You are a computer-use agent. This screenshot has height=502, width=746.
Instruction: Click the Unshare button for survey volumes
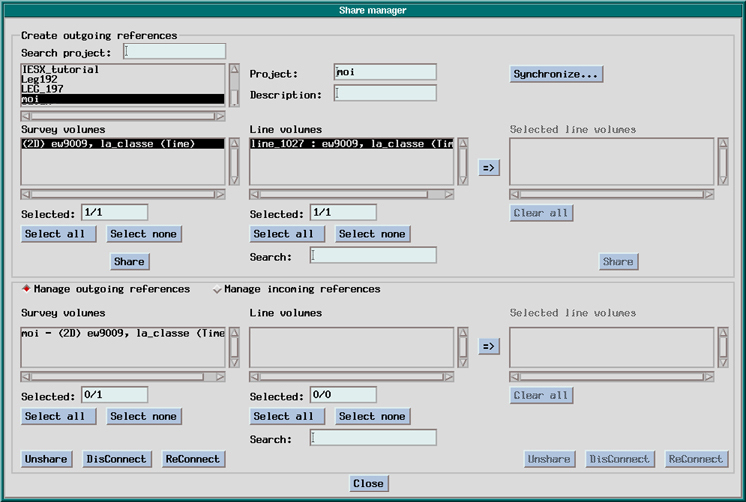(46, 459)
